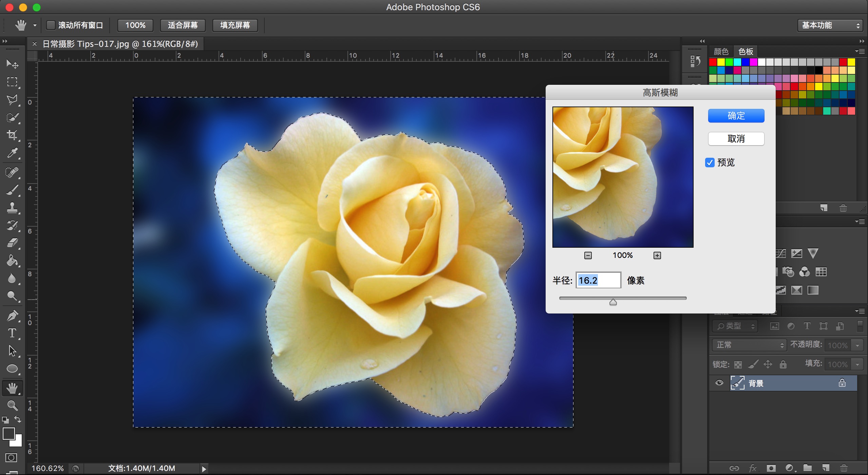This screenshot has width=868, height=475.
Task: Select the Eyedropper tool
Action: (12, 153)
